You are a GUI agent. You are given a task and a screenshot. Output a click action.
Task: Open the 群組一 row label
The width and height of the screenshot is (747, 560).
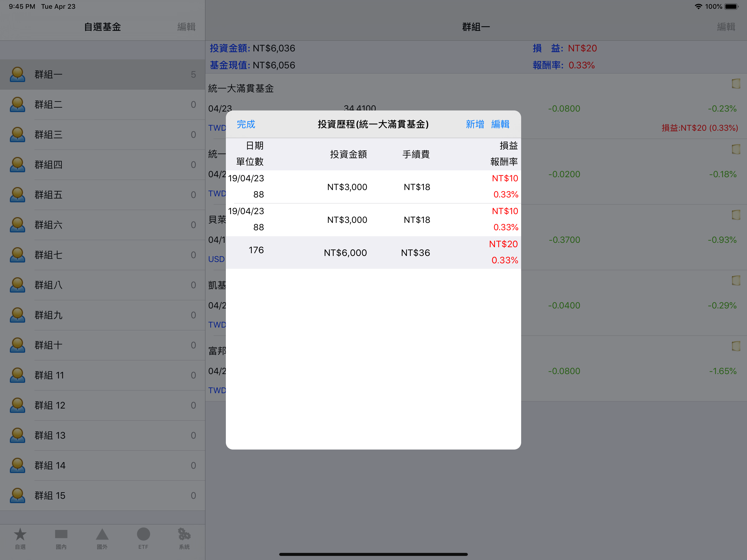(48, 74)
